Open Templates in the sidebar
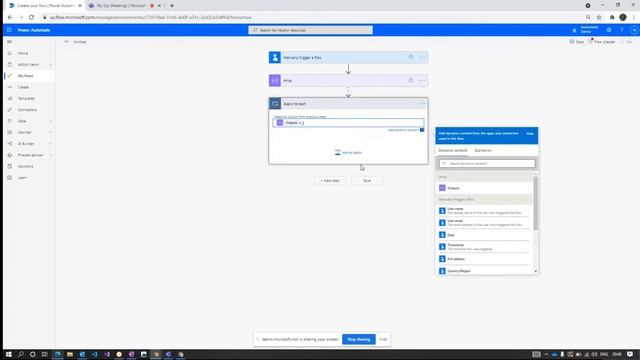 (26, 98)
